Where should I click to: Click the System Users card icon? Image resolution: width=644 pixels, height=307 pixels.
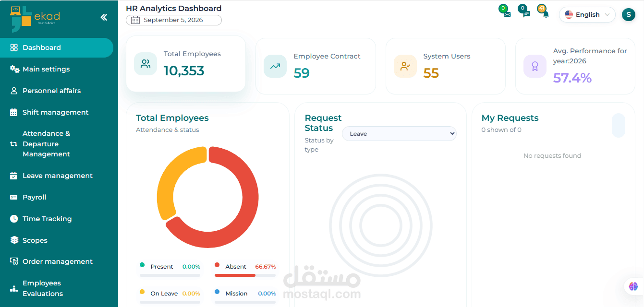pos(405,66)
